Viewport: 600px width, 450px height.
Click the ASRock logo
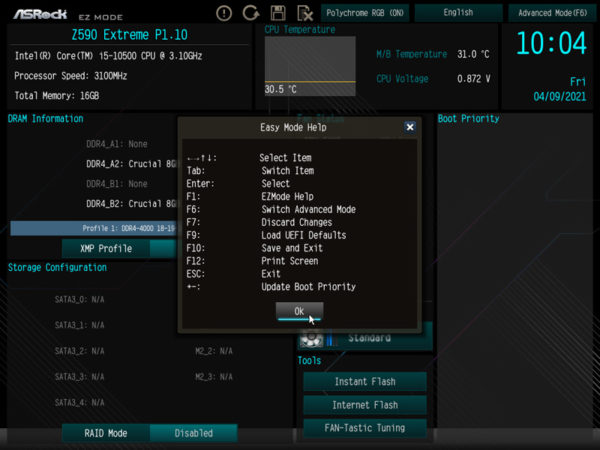40,15
